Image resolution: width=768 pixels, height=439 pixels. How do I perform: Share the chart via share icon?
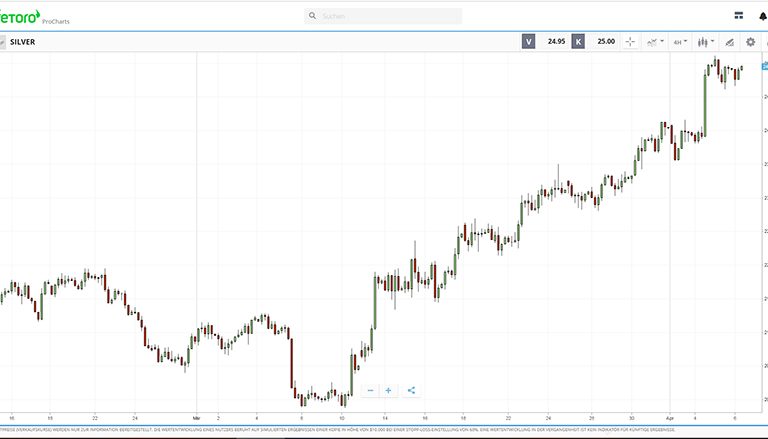coord(411,390)
